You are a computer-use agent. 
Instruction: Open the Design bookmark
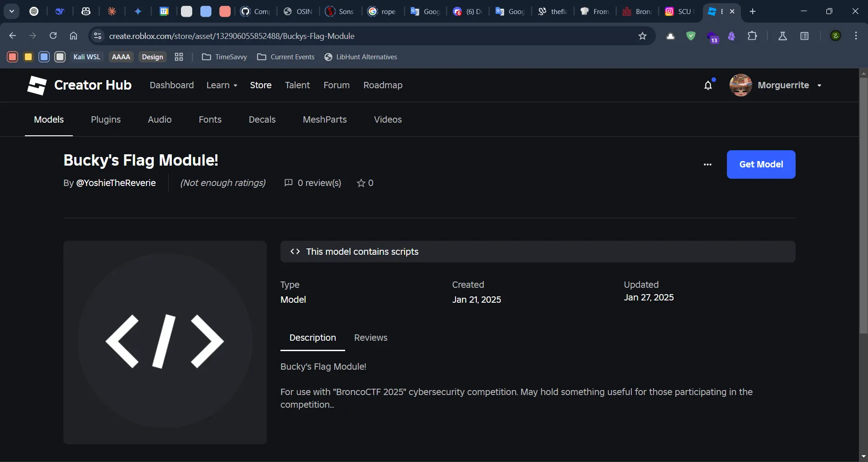click(152, 57)
